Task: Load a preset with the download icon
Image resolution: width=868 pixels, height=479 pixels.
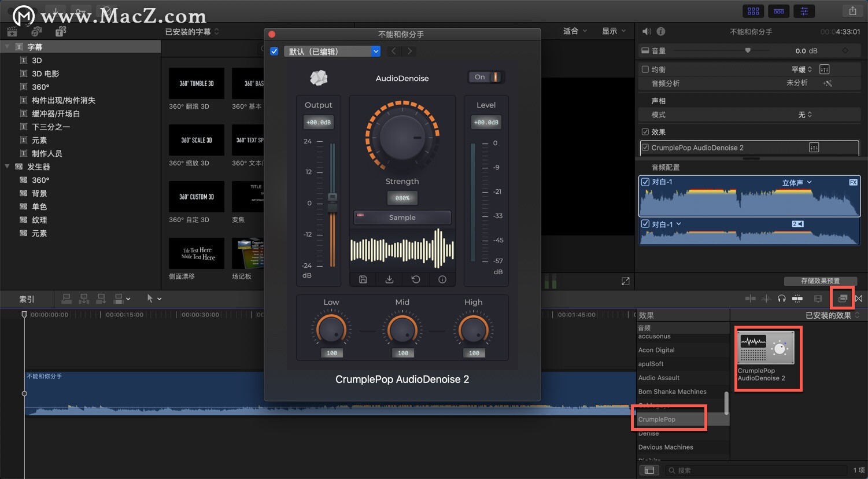Action: pos(389,279)
